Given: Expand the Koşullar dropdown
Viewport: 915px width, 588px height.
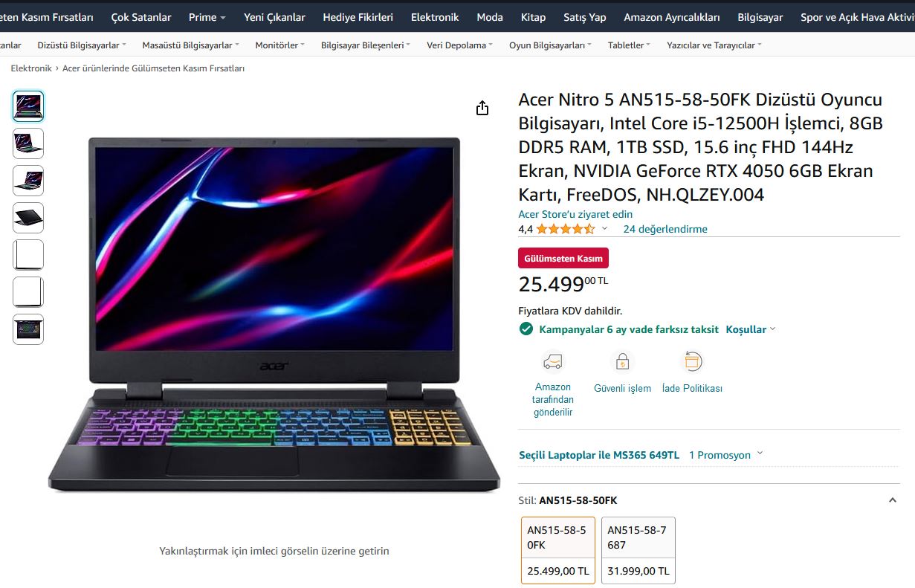Looking at the screenshot, I should coord(751,329).
